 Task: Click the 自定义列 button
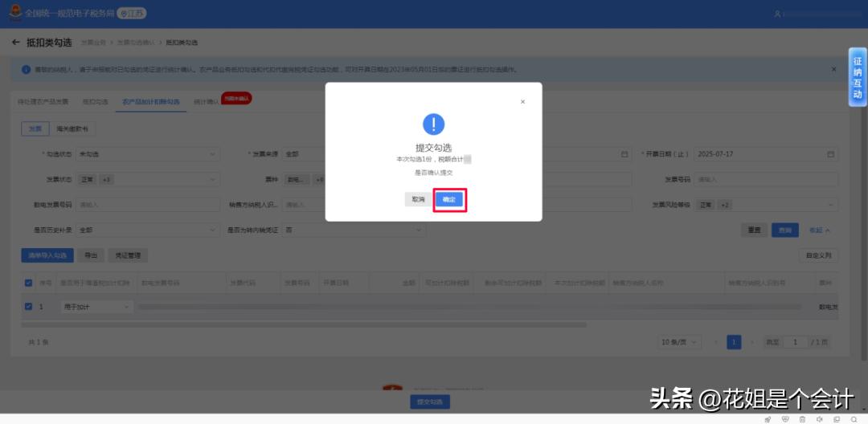pos(819,255)
